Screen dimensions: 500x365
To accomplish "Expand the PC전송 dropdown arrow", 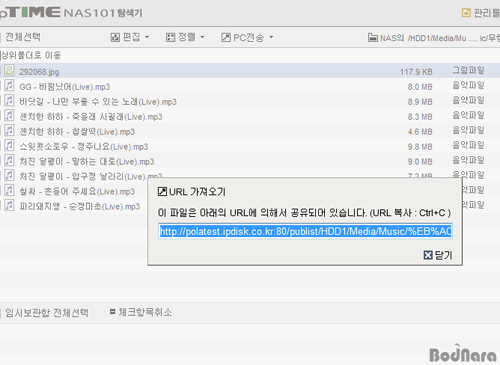I will pos(271,37).
